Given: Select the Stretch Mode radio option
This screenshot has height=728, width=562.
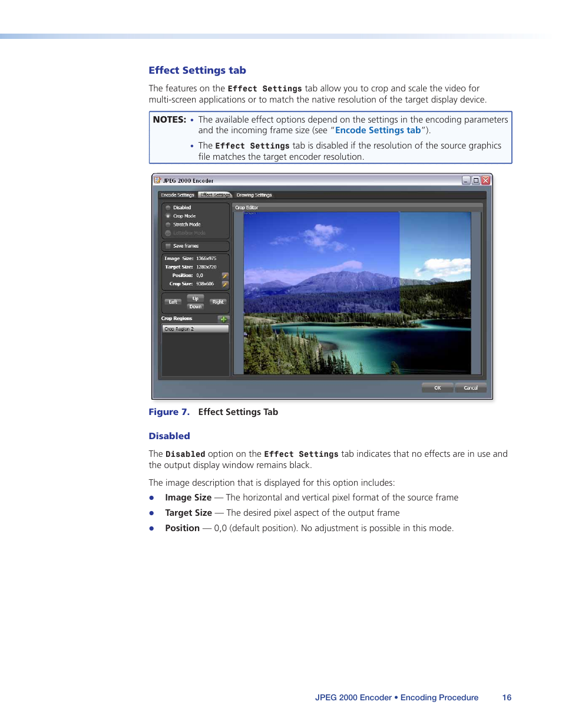Looking at the screenshot, I should click(x=168, y=225).
